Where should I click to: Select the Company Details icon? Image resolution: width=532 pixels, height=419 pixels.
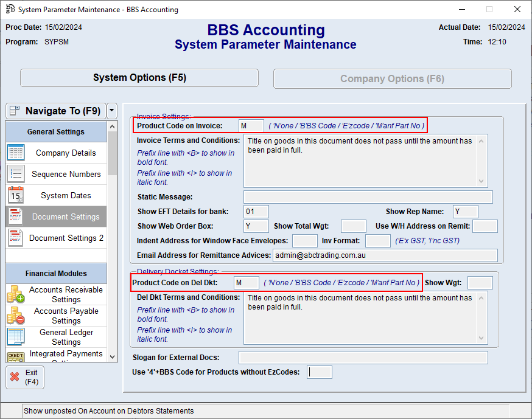(15, 153)
